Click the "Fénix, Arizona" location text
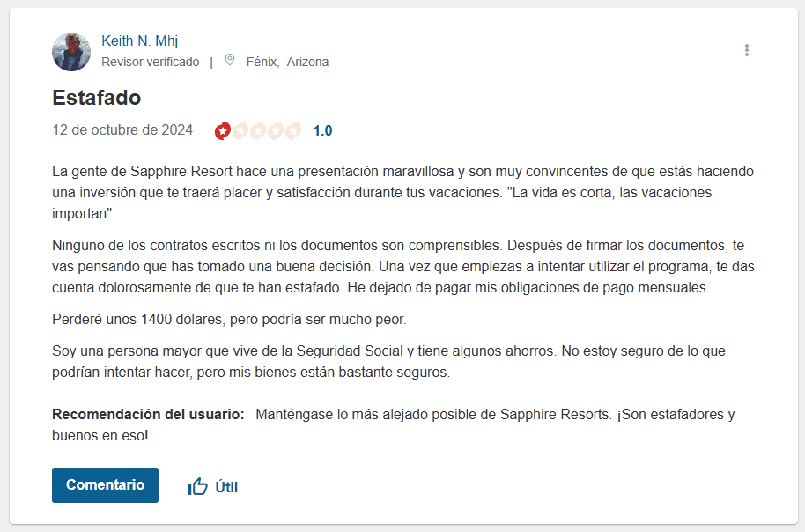Screen dimensions: 805x532 coord(287,62)
